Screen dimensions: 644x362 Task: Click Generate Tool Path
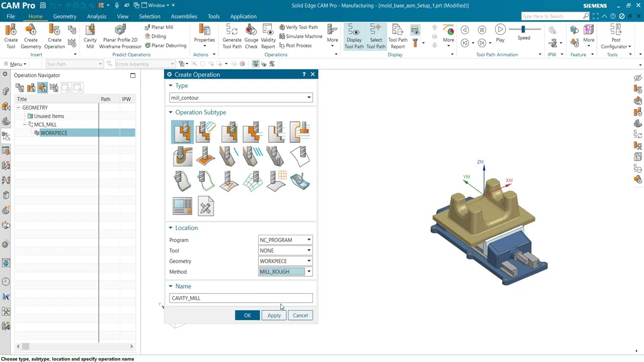coord(232,36)
